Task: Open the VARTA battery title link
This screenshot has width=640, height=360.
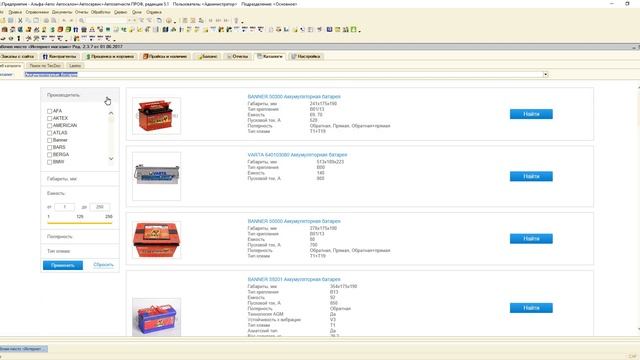Action: click(297, 155)
